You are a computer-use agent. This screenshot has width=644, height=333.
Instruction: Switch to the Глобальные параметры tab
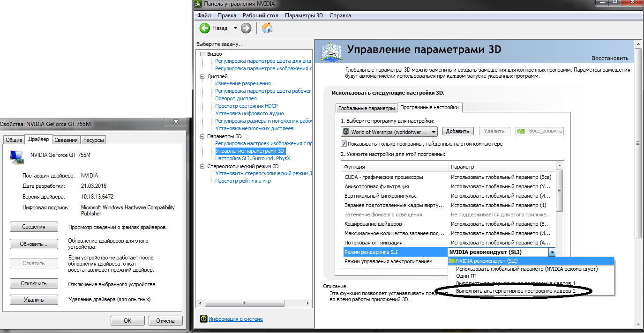point(367,108)
